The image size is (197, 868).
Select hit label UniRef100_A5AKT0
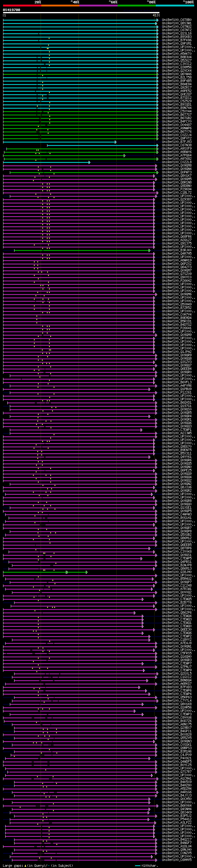tap(177, 54)
